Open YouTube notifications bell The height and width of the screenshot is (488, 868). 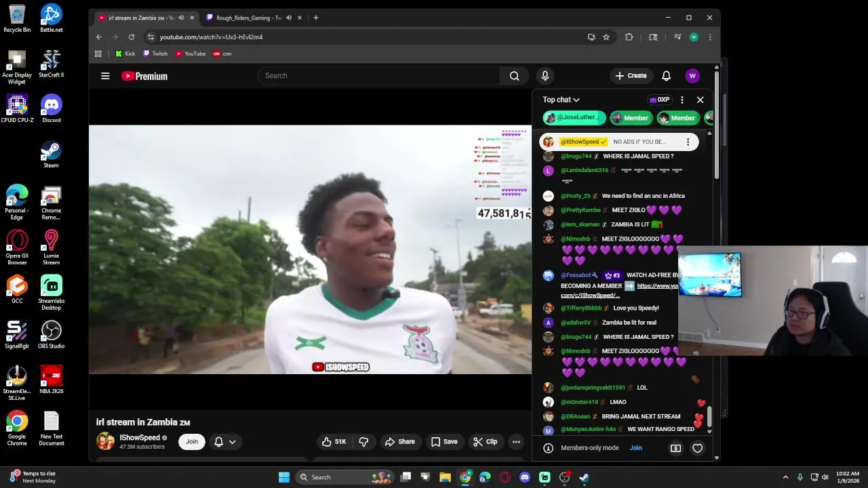point(666,76)
